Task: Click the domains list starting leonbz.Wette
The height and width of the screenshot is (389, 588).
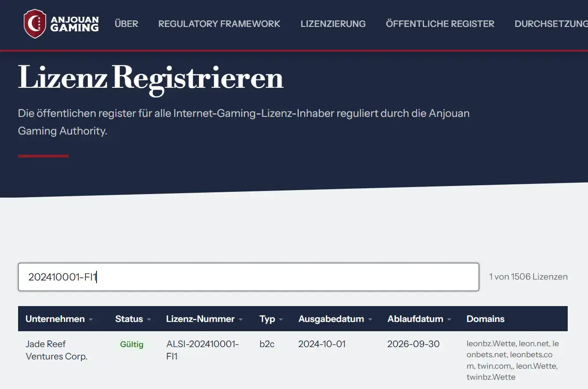Action: tap(513, 360)
